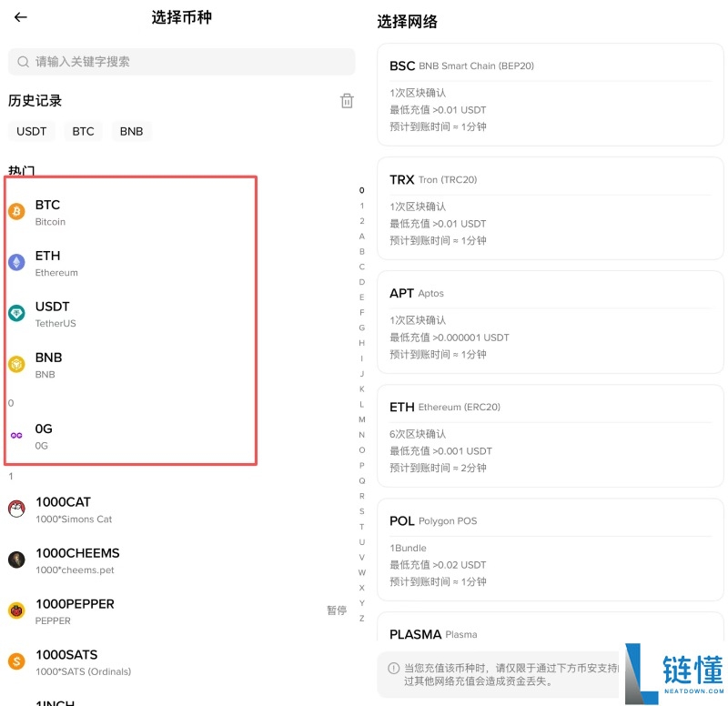Click the 1000PEPPER coin icon
The width and height of the screenshot is (728, 706).
click(16, 610)
